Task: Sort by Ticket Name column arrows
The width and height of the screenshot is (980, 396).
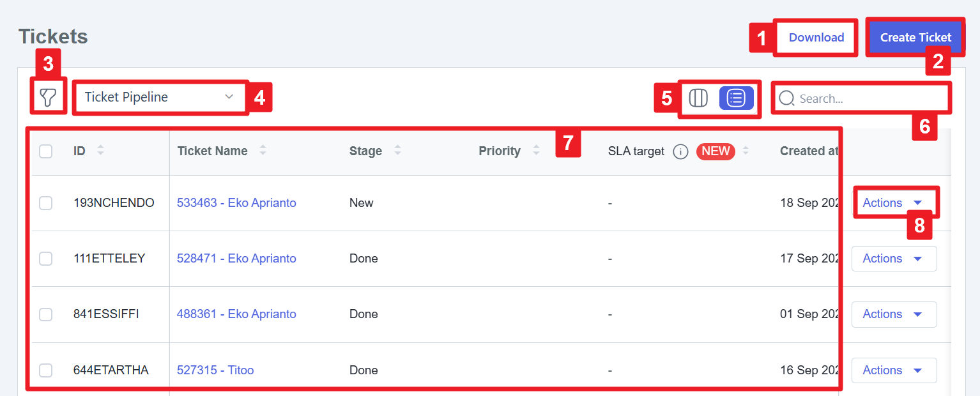Action: point(263,151)
